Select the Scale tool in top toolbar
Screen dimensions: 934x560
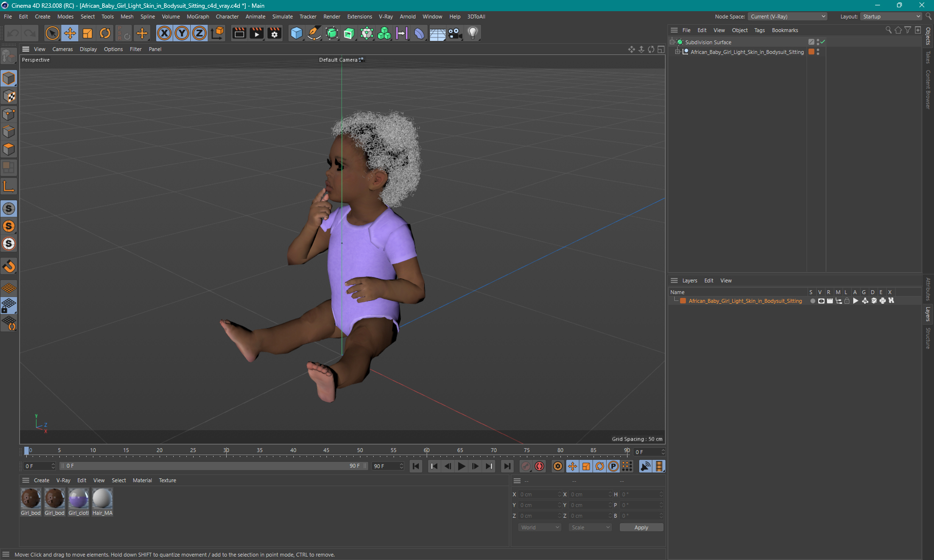tap(88, 33)
